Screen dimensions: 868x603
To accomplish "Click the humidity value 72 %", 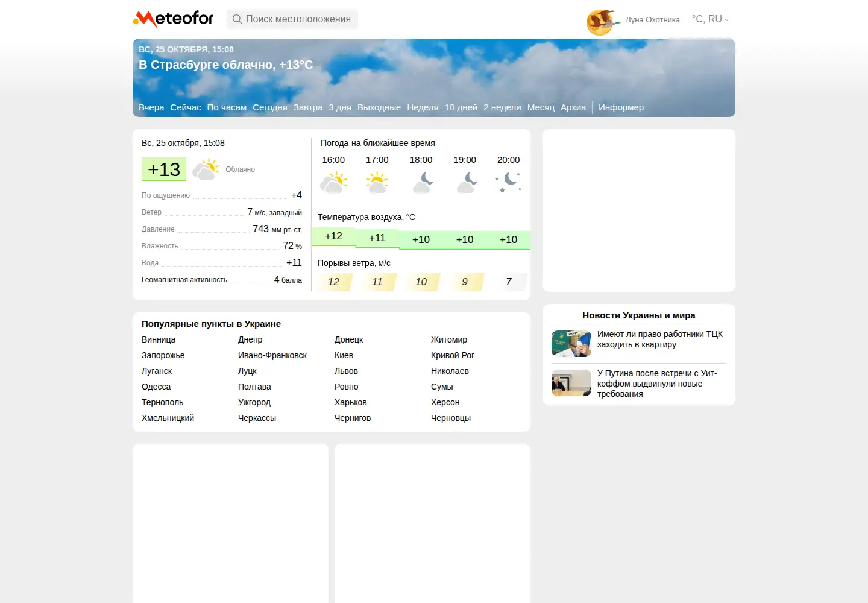I will click(x=292, y=246).
